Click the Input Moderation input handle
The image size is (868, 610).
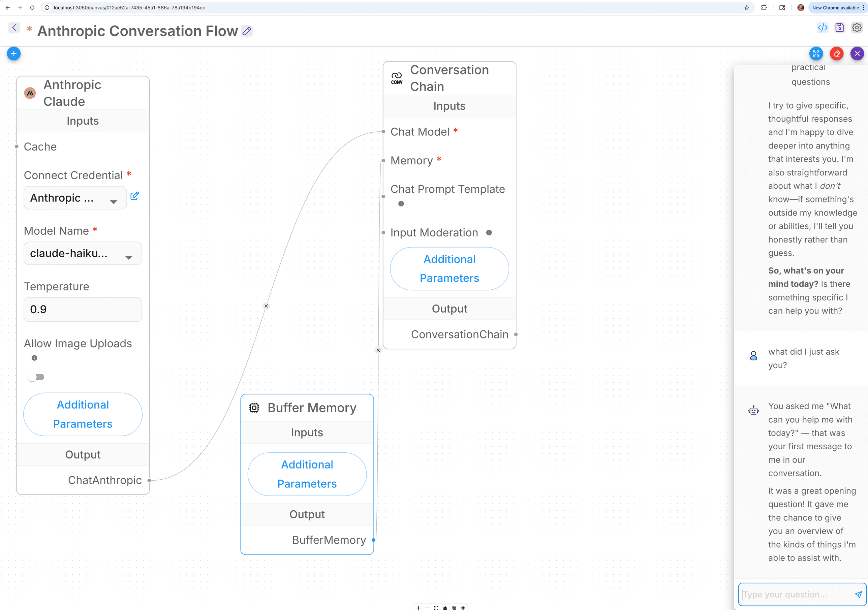383,232
